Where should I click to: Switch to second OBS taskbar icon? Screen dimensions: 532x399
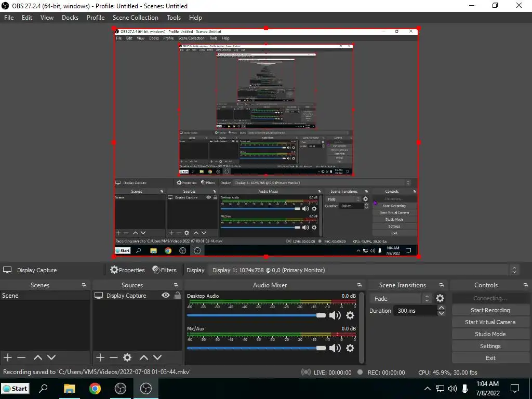[x=146, y=389]
